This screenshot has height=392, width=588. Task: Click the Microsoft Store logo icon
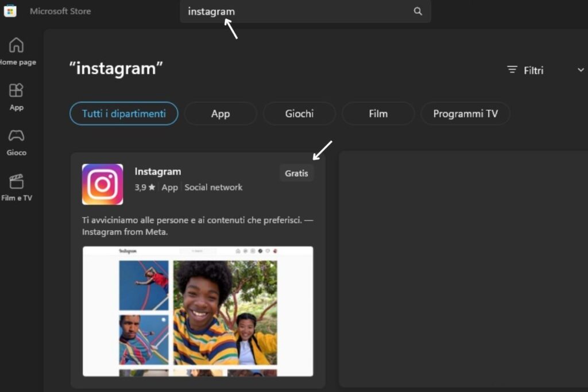tap(10, 11)
